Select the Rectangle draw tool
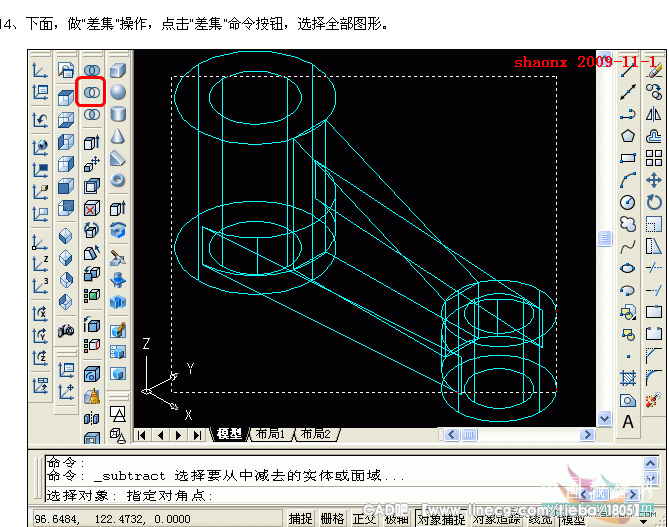 click(628, 158)
